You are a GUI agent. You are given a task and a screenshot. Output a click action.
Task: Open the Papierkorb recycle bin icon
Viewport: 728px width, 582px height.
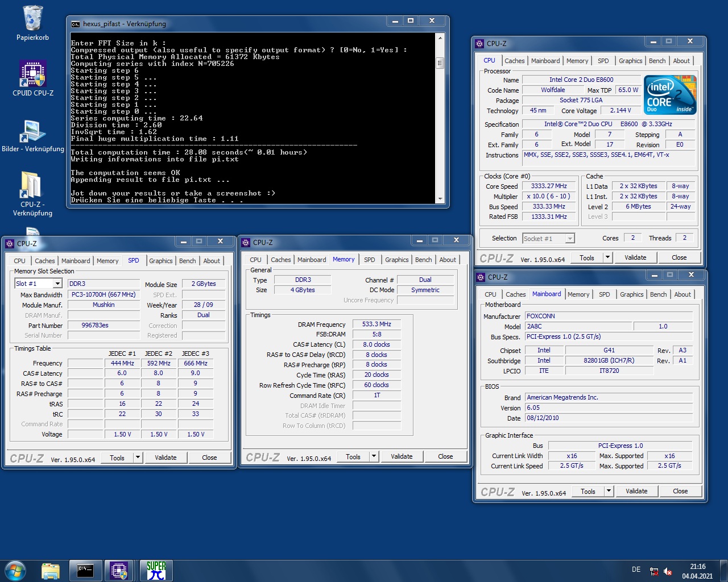tap(32, 23)
